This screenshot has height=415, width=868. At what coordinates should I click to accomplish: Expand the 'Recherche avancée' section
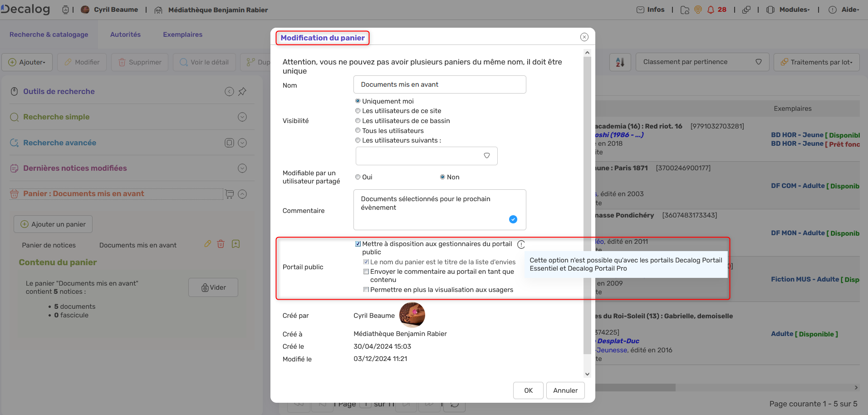pyautogui.click(x=243, y=143)
